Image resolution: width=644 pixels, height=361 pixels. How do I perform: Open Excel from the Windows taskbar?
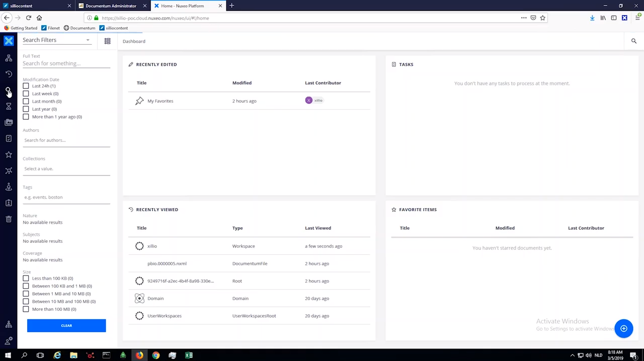pos(189,356)
